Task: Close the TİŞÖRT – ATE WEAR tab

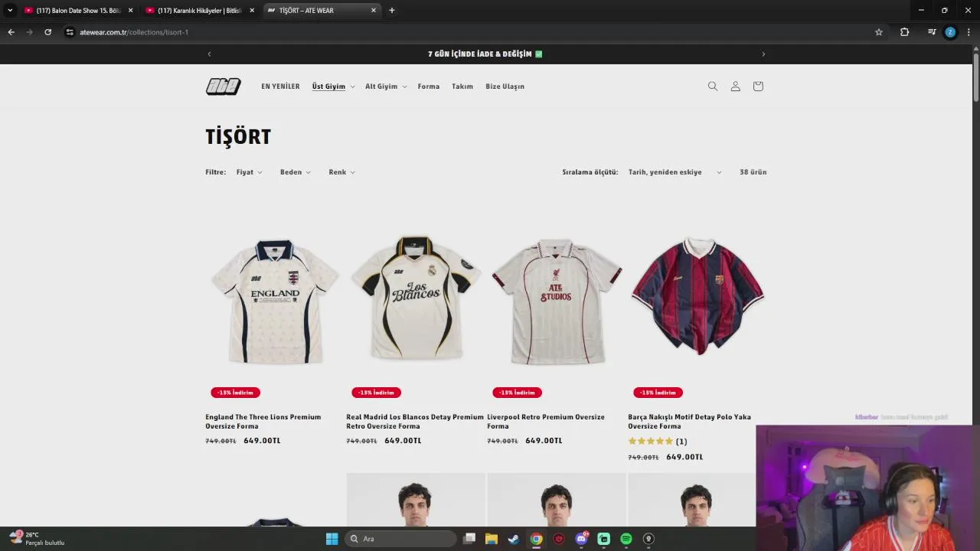Action: click(x=374, y=11)
